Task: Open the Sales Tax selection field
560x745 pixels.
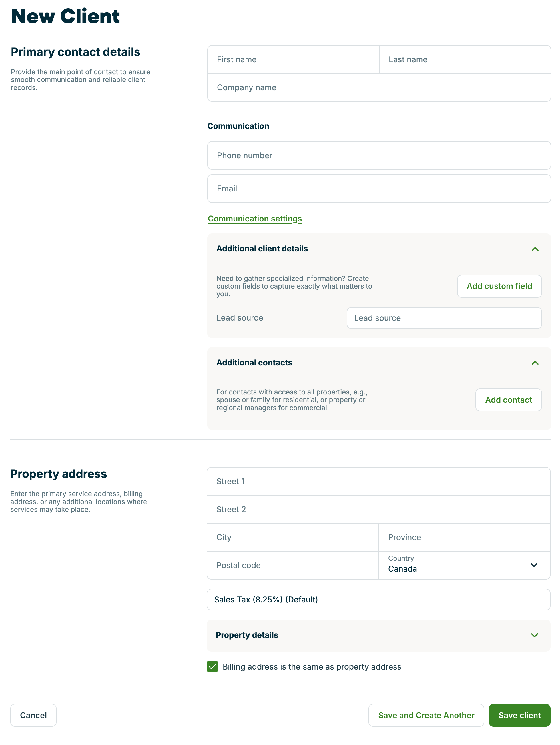Action: (x=378, y=600)
